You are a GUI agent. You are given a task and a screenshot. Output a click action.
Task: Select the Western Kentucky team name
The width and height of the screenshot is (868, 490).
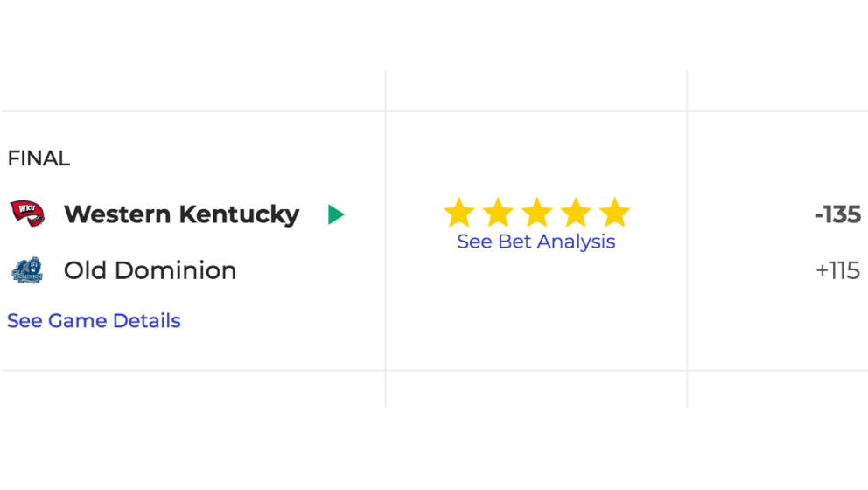coord(182,214)
